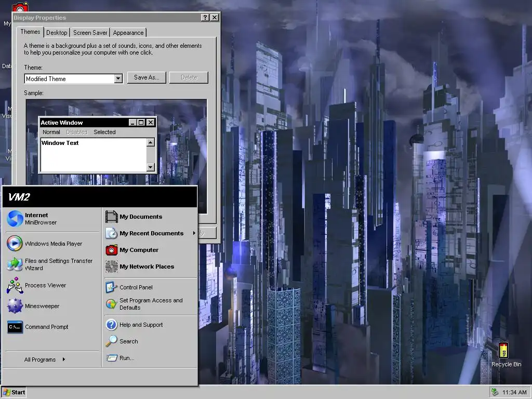Image resolution: width=532 pixels, height=399 pixels.
Task: Click the Minesweeper text label
Action: [x=42, y=306]
